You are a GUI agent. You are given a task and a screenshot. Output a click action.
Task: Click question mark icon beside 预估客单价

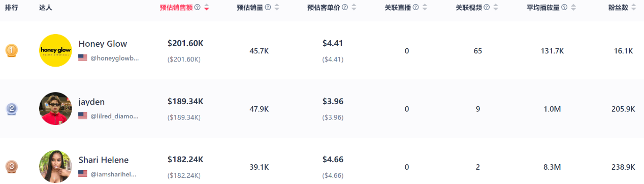345,8
